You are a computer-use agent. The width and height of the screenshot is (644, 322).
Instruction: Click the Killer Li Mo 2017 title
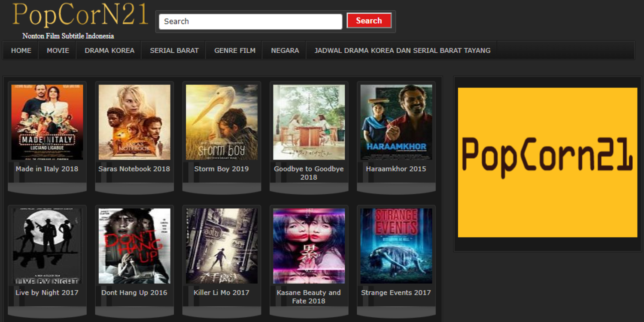point(222,293)
